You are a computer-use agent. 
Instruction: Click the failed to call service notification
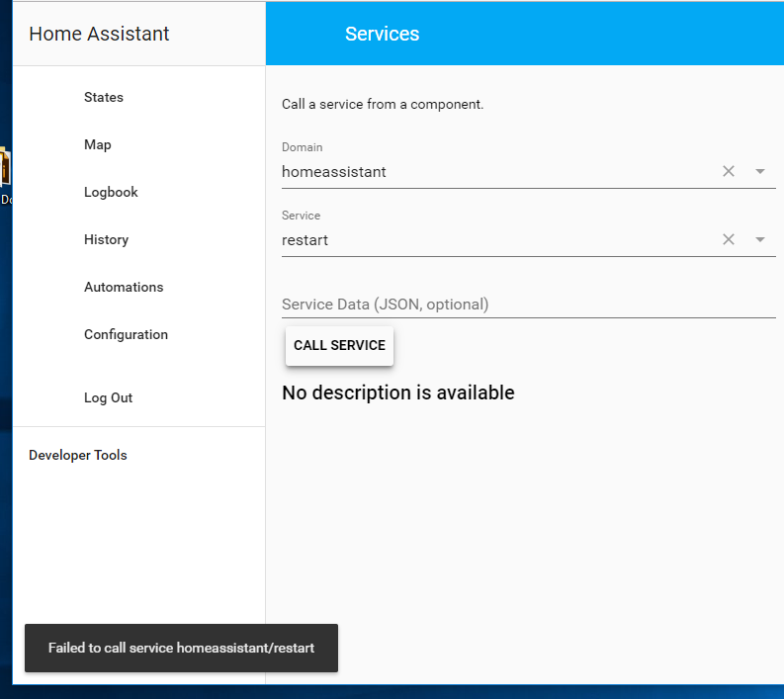(182, 648)
